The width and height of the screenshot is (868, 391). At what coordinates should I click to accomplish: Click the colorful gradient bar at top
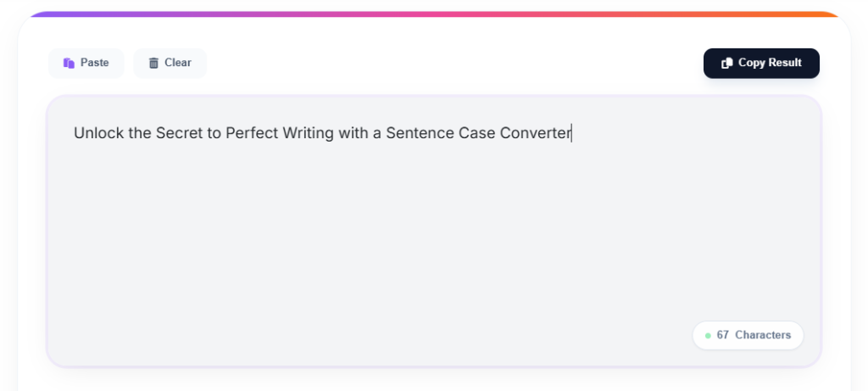[434, 14]
